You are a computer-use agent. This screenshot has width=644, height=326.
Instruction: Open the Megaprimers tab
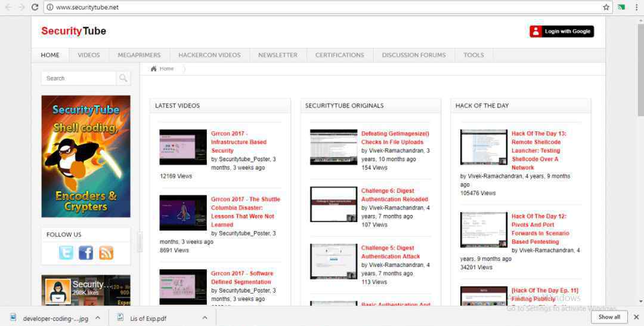tap(139, 55)
